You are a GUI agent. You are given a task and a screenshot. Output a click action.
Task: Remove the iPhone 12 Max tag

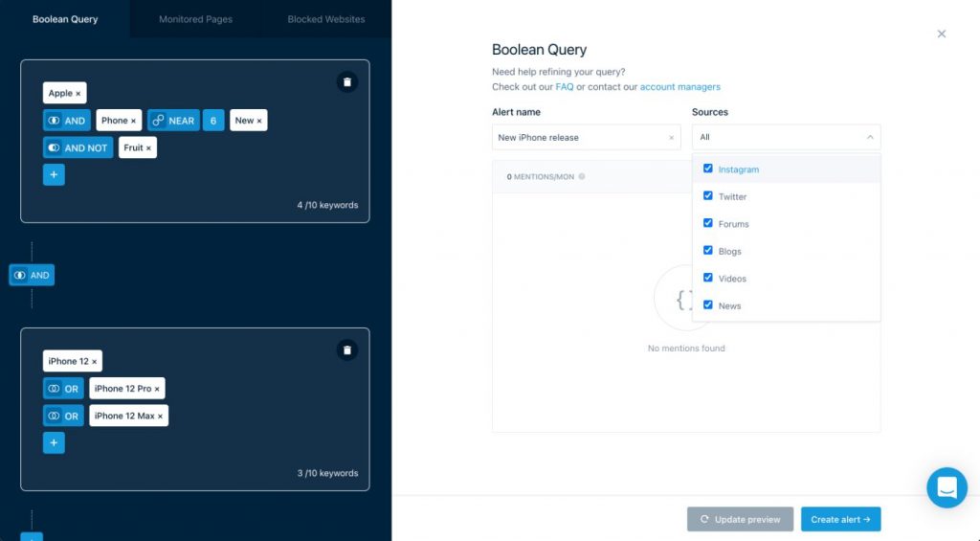tap(160, 416)
